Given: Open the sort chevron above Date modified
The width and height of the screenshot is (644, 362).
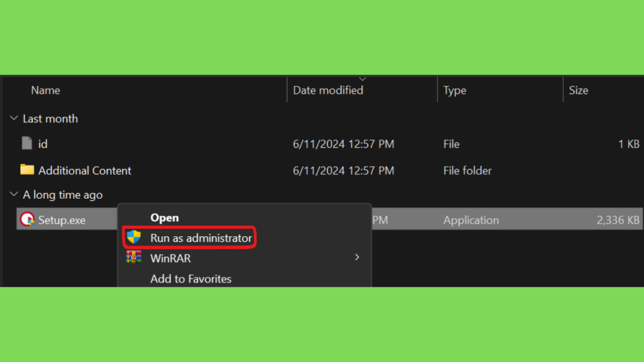Looking at the screenshot, I should [362, 79].
